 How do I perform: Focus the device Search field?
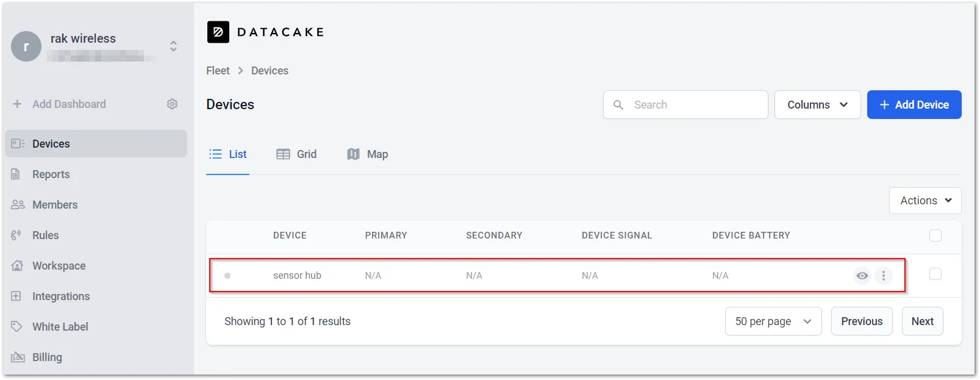pyautogui.click(x=685, y=105)
